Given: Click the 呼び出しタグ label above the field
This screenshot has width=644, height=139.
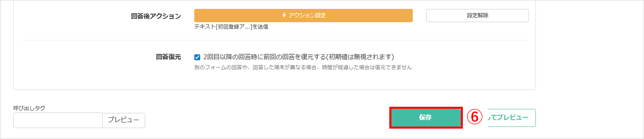Looking at the screenshot, I should point(29,108).
